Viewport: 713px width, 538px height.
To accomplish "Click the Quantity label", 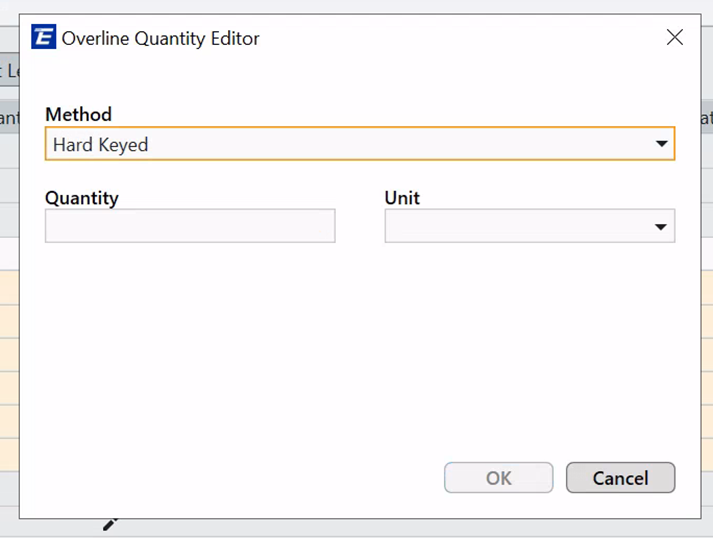I will [82, 198].
